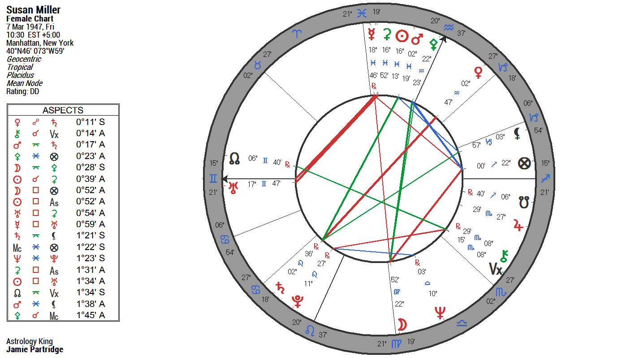Click the aspect orb value 0°11' S
This screenshot has width=644, height=358.
pyautogui.click(x=91, y=122)
